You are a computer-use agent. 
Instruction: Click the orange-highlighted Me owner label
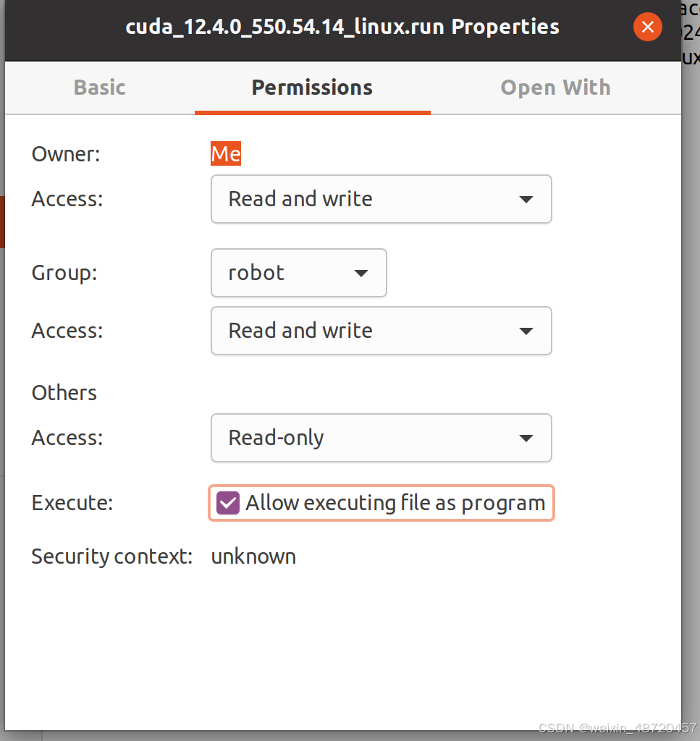pos(225,153)
